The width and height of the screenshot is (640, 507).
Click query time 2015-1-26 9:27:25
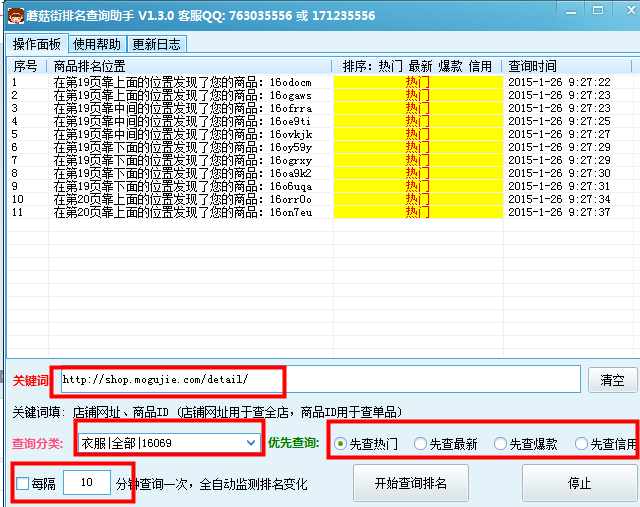coord(559,122)
